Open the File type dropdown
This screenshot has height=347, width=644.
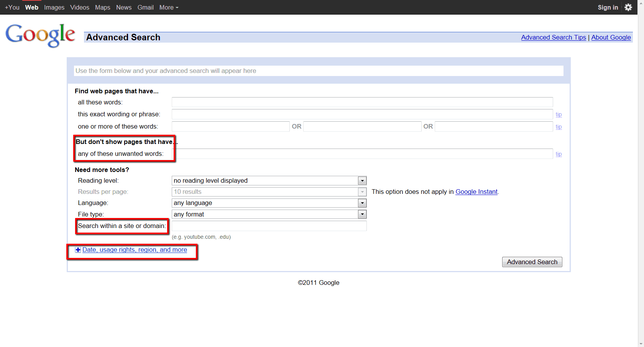(269, 215)
